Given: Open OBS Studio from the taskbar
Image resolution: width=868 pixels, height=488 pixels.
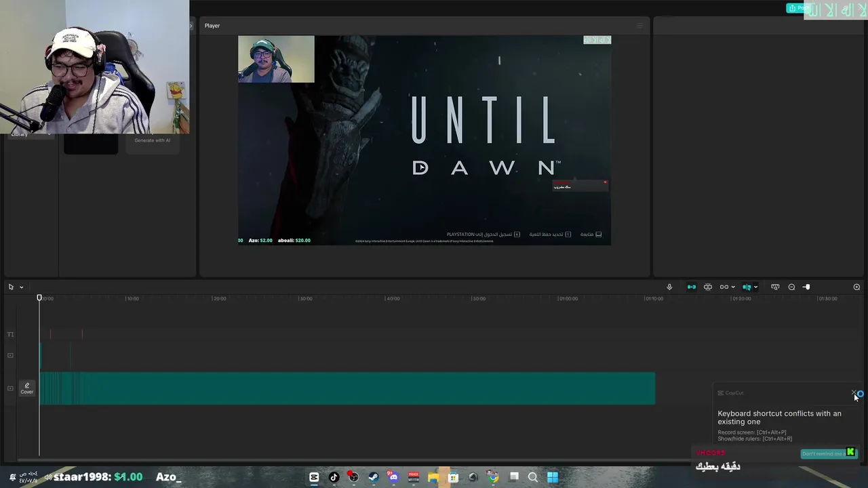Looking at the screenshot, I should pos(353,477).
